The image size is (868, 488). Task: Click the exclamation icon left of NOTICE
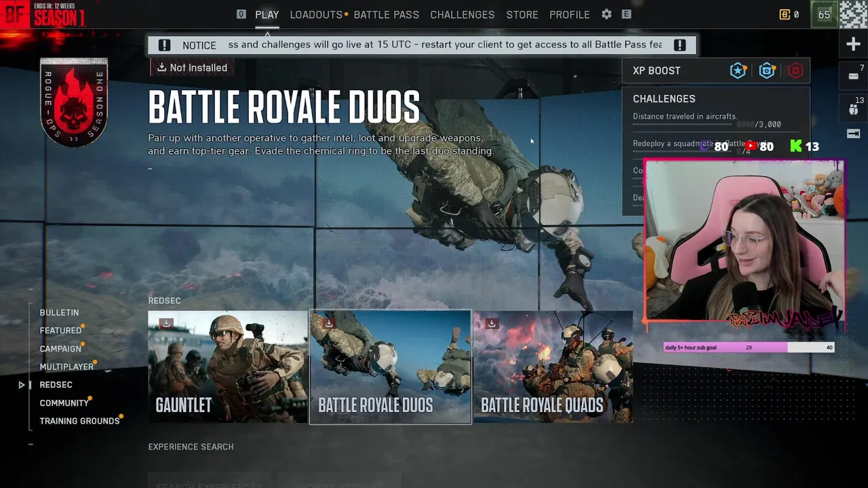tap(164, 45)
